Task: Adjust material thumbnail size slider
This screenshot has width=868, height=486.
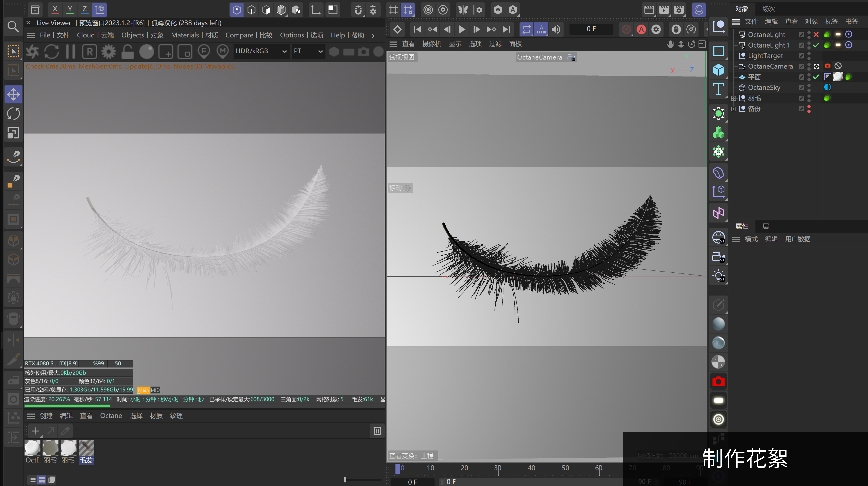Action: click(x=345, y=480)
